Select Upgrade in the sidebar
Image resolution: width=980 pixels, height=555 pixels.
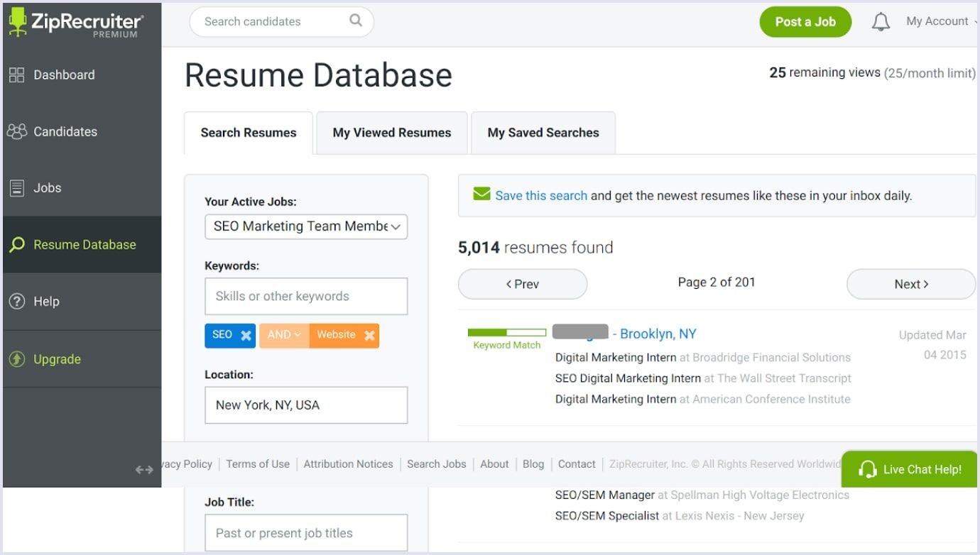coord(82,359)
